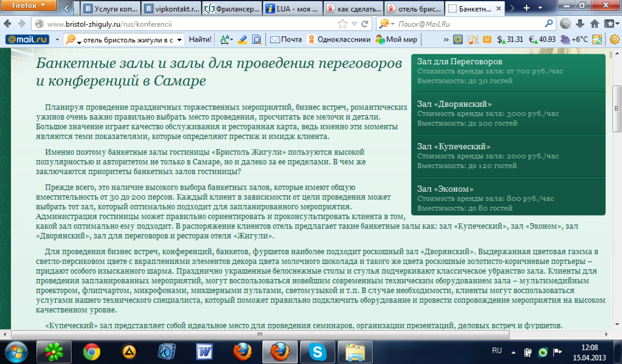The image size is (622, 364).
Task: Click the orange games icon in the toolbar
Action: point(487,39)
